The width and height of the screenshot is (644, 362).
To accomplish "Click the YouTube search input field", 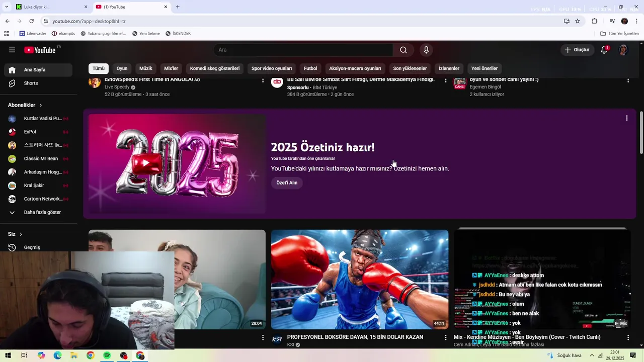I will tap(304, 50).
